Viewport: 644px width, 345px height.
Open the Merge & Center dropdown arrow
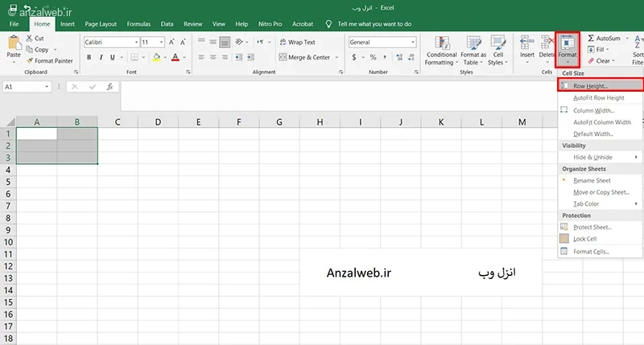click(336, 57)
